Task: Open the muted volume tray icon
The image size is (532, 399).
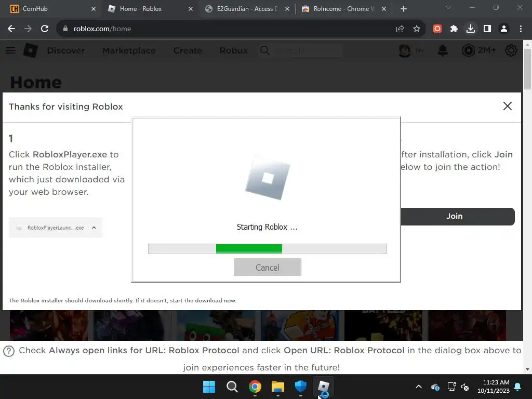Action: [x=465, y=387]
